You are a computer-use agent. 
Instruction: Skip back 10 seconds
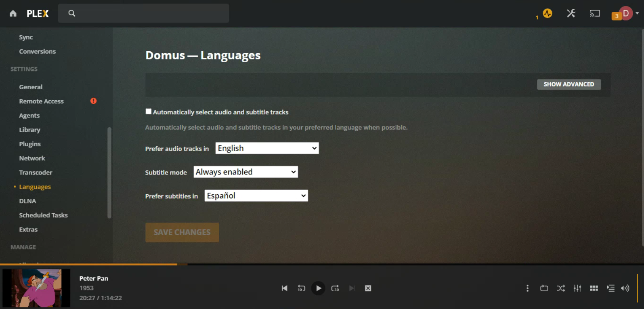click(x=301, y=288)
